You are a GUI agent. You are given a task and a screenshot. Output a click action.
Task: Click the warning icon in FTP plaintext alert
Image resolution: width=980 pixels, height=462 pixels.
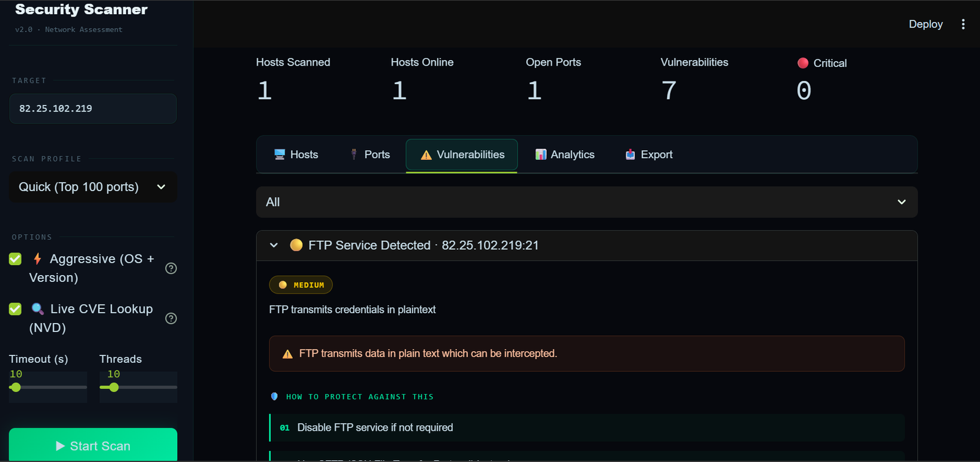(287, 354)
